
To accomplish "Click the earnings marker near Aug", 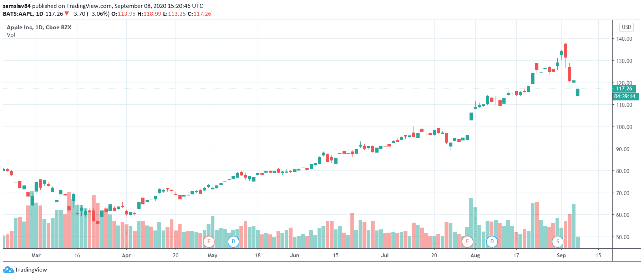I will tap(467, 242).
